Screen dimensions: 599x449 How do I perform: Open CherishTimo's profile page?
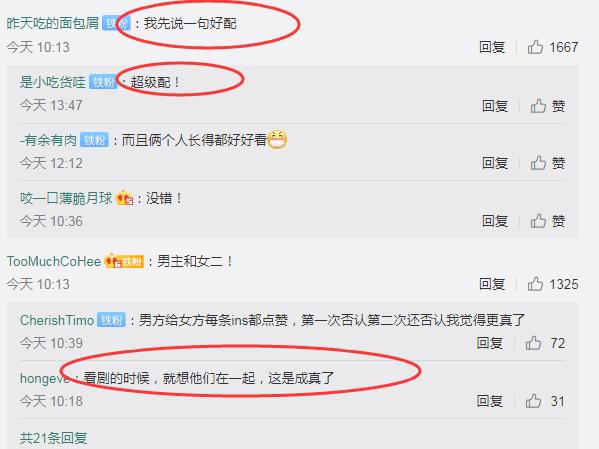tap(57, 320)
